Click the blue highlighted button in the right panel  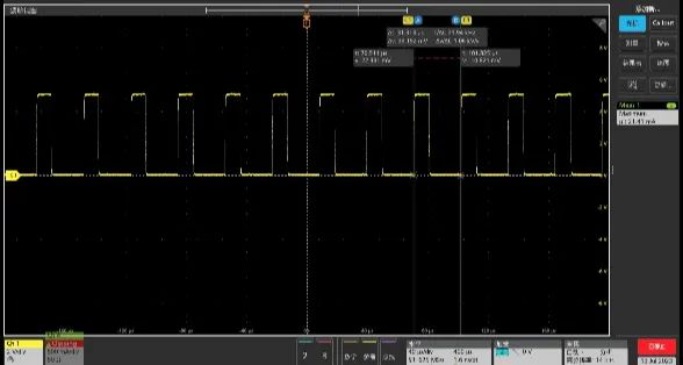click(x=632, y=24)
